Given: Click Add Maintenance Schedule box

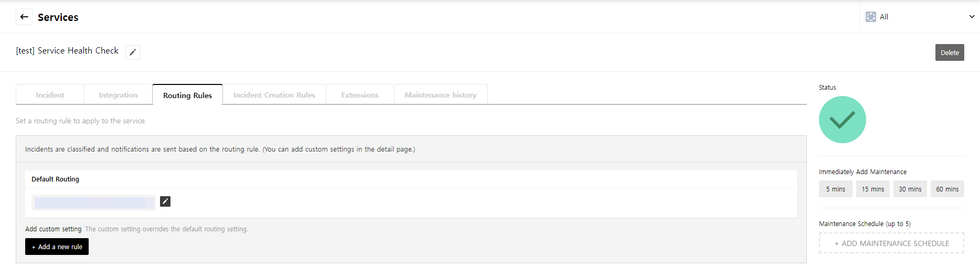Looking at the screenshot, I should (891, 243).
